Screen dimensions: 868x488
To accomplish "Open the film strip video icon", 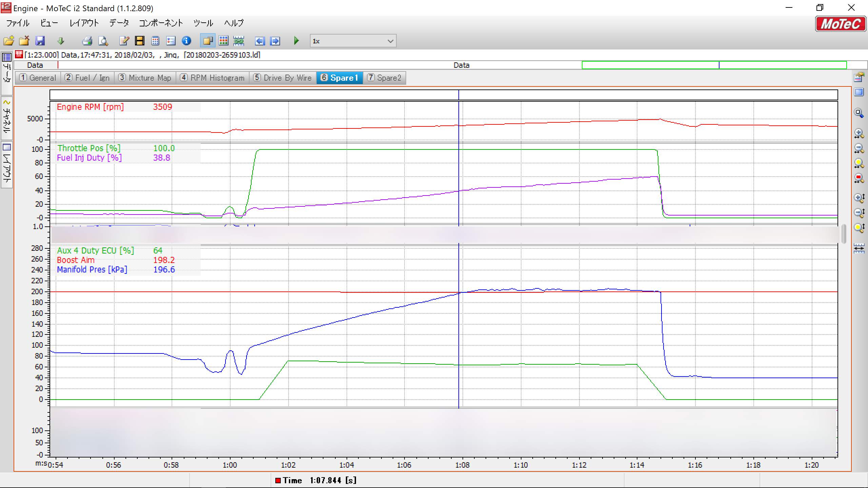I will [139, 41].
